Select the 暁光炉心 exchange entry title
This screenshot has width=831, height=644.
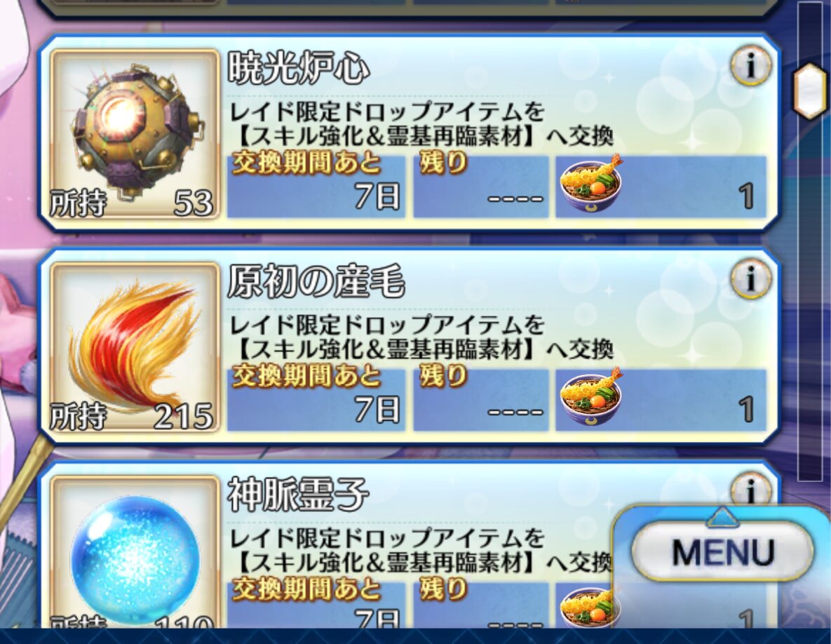298,68
